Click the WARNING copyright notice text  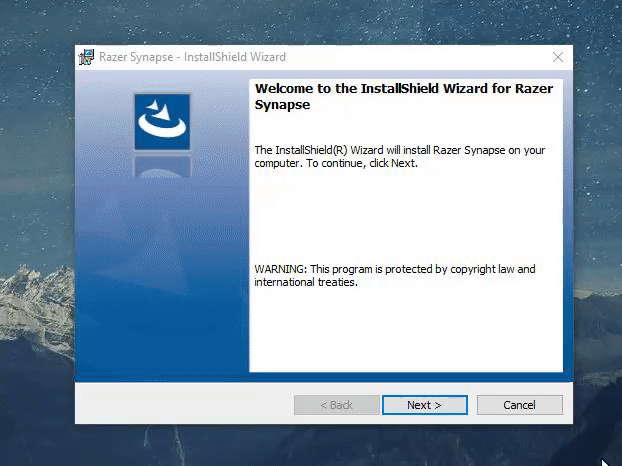pos(395,276)
